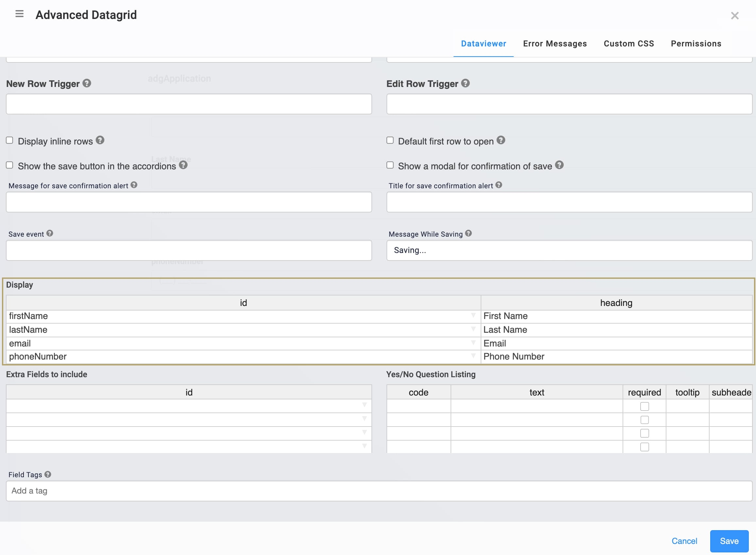Image resolution: width=756 pixels, height=555 pixels.
Task: Enable Display inline rows checkbox
Action: pos(9,140)
